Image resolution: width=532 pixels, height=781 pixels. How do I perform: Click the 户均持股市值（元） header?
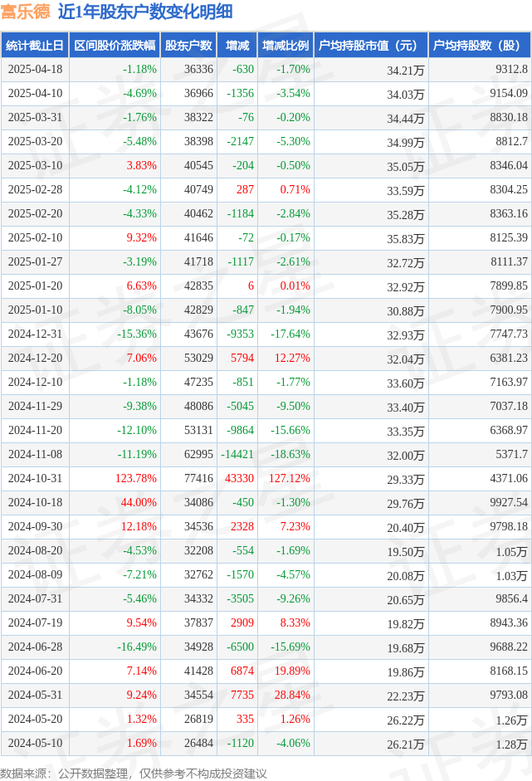pos(371,46)
